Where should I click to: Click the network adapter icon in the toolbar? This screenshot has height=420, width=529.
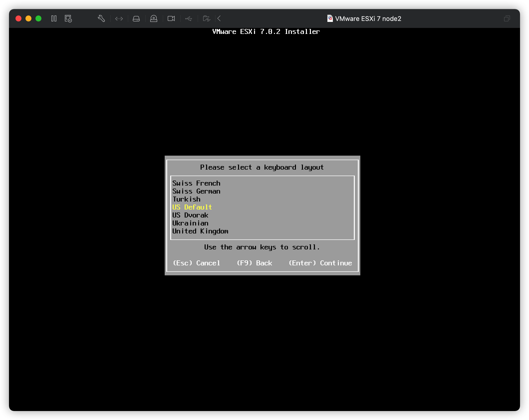click(119, 19)
